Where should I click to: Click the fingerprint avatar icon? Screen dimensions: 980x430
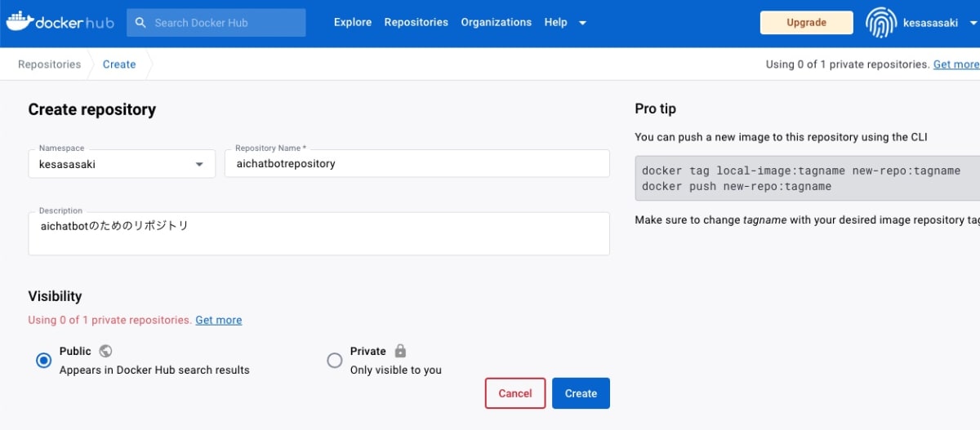(x=881, y=23)
